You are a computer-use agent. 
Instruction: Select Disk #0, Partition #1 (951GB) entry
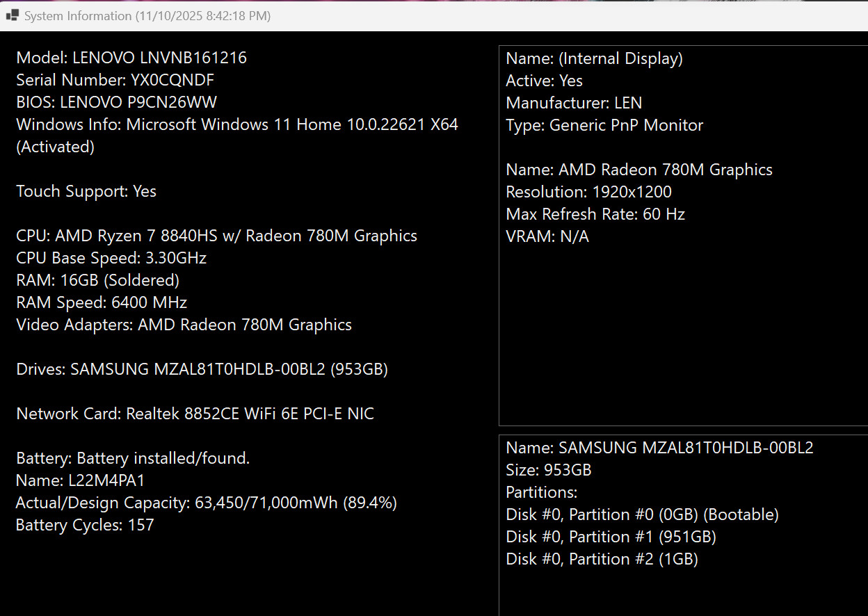611,537
